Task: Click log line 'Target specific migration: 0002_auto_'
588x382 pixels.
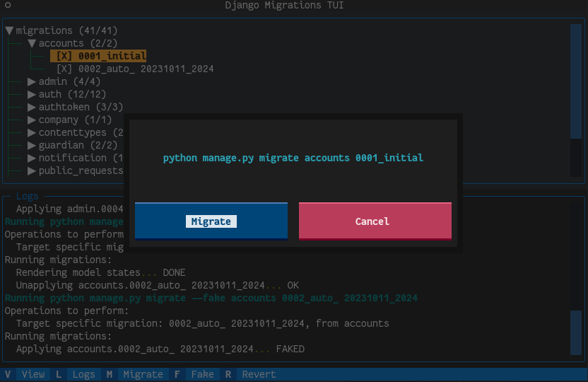Action: point(203,323)
